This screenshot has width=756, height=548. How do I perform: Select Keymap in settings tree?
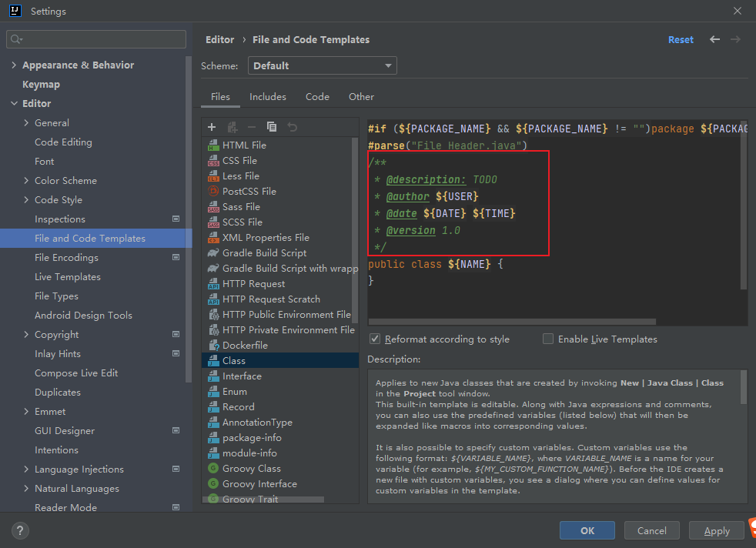coord(41,85)
